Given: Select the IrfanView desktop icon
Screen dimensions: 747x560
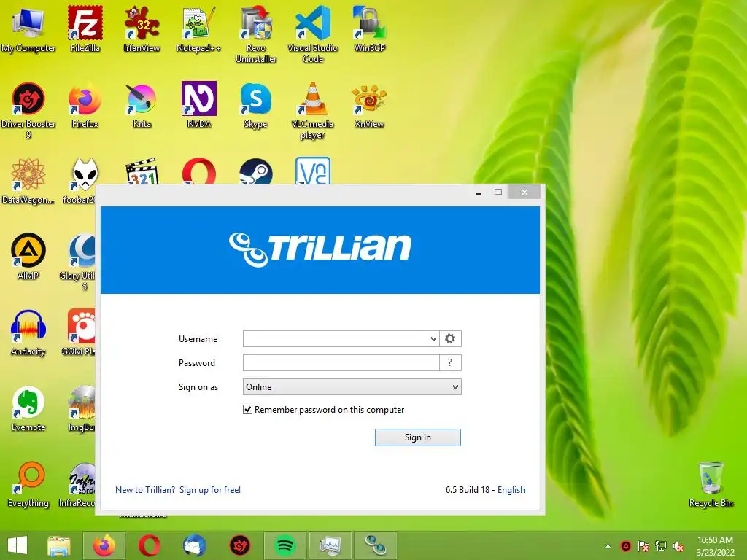Looking at the screenshot, I should tap(142, 29).
